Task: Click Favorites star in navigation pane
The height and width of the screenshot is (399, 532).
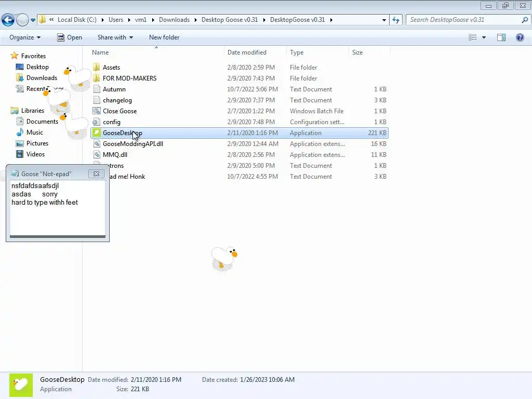Action: click(x=14, y=56)
